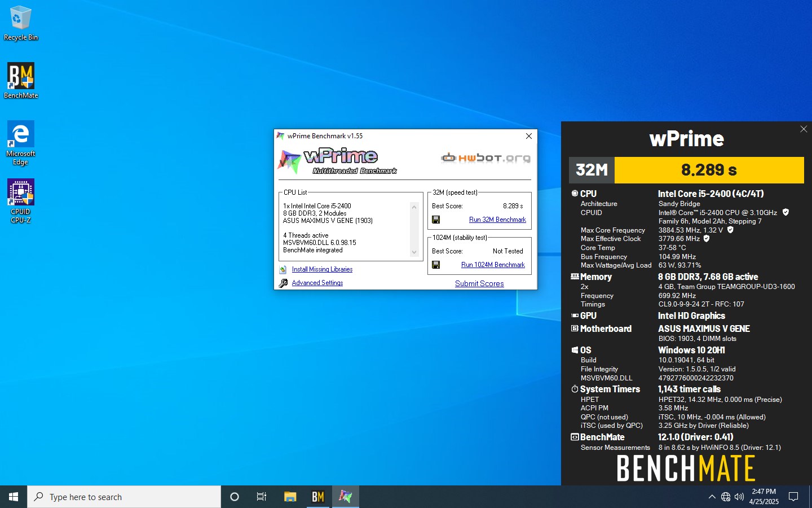Open the CPUID CPU-Z desktop shortcut

tap(21, 201)
